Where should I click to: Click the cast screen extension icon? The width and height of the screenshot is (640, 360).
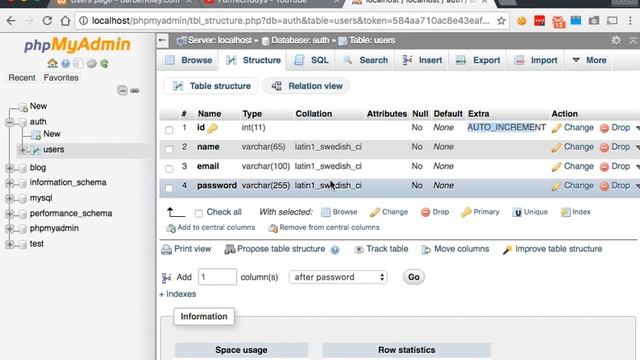pos(612,20)
